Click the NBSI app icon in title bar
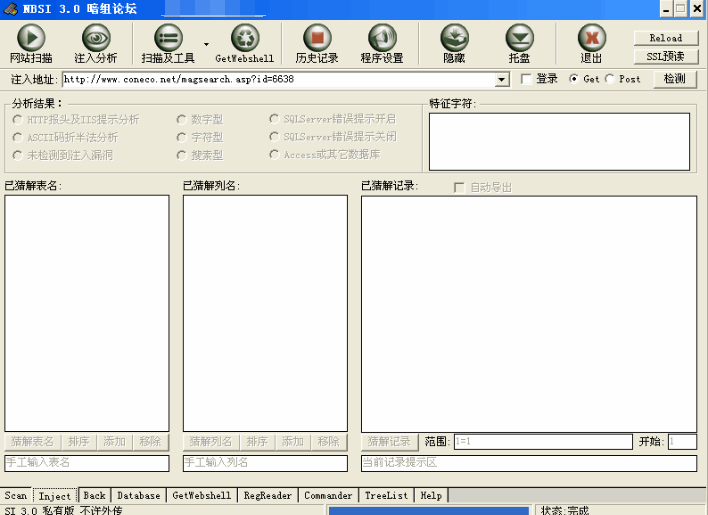Image resolution: width=708 pixels, height=515 pixels. 10,9
